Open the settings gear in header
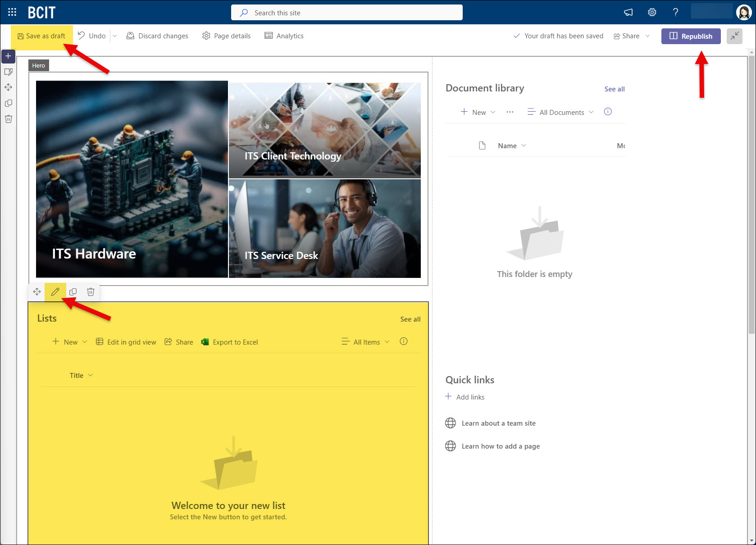This screenshot has height=545, width=756. (x=652, y=12)
